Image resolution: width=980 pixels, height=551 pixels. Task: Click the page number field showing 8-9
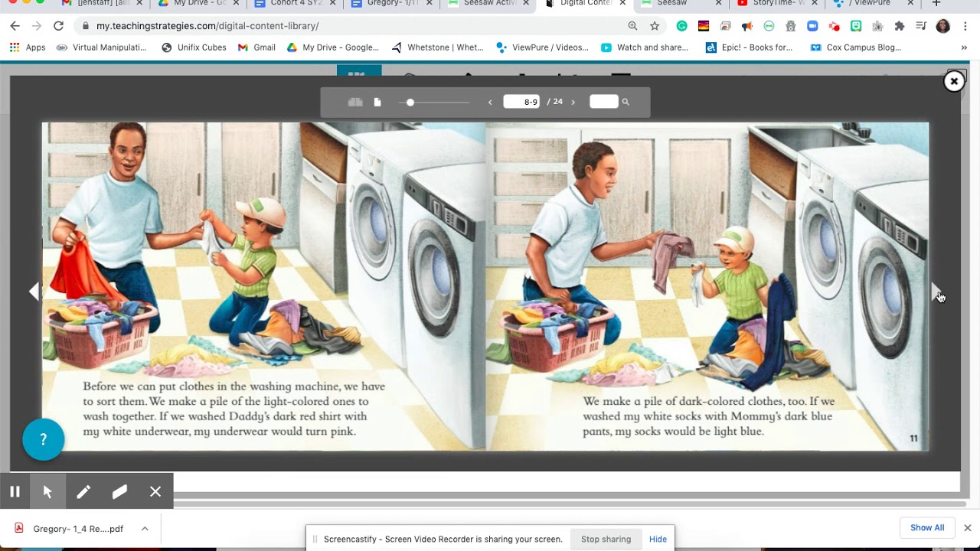pos(521,102)
